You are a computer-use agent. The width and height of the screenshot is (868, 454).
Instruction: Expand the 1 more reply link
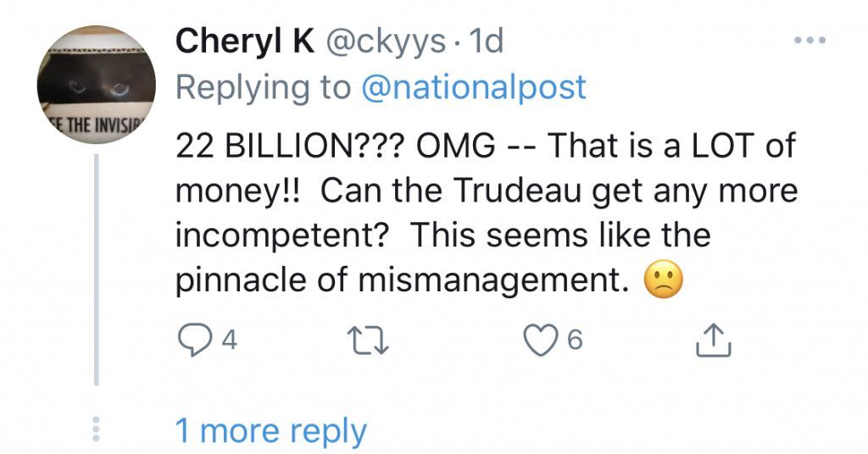(270, 430)
